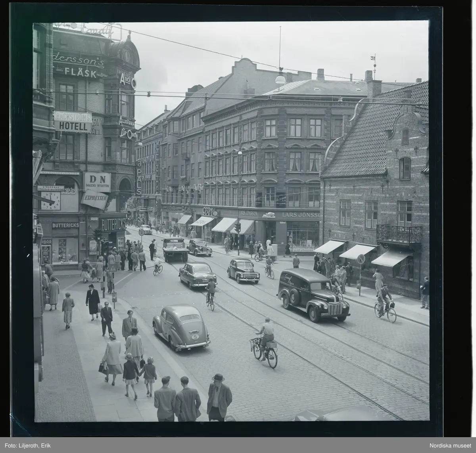Screen dimensions: 476x453
Task: Click the round no-parking sign by the awnings
Action: click(x=361, y=259)
